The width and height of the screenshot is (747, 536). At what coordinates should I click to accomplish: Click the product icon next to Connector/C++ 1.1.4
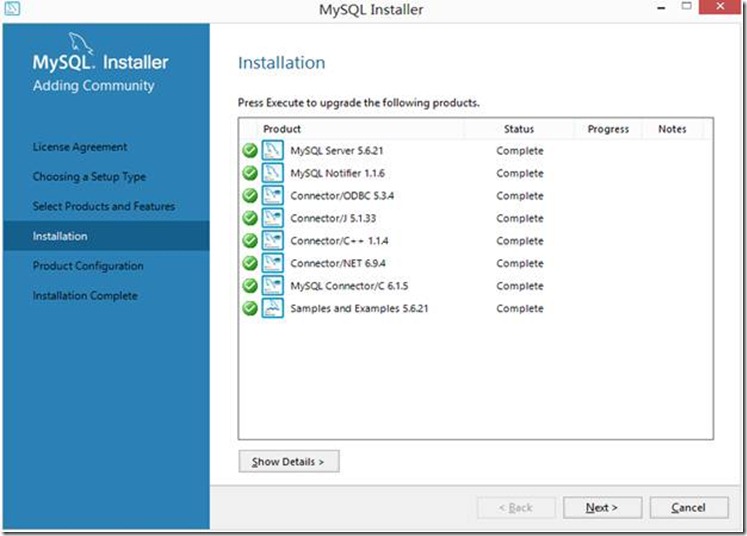(x=273, y=240)
